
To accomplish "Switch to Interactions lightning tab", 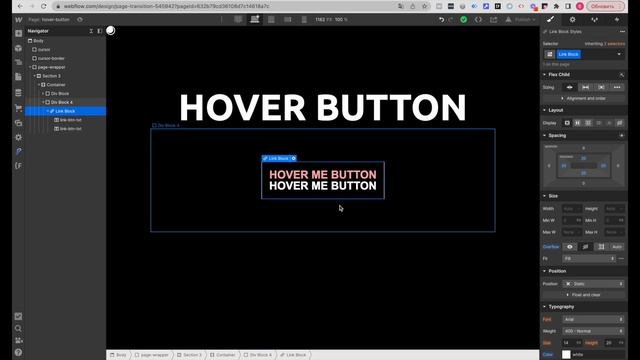I will 617,19.
